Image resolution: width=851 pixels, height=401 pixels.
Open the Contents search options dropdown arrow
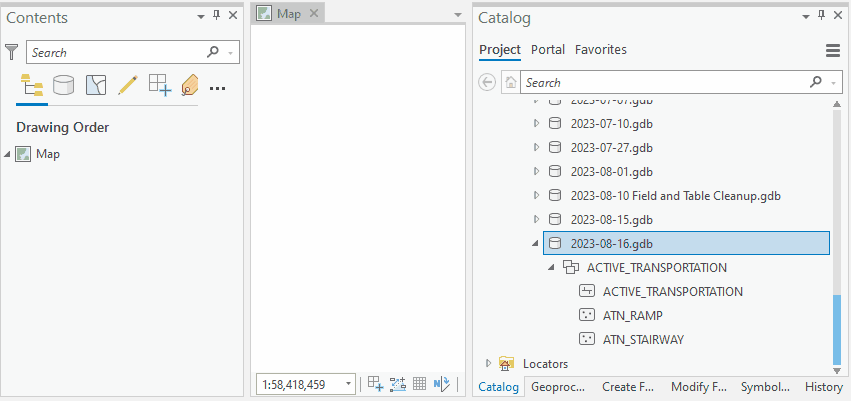230,53
